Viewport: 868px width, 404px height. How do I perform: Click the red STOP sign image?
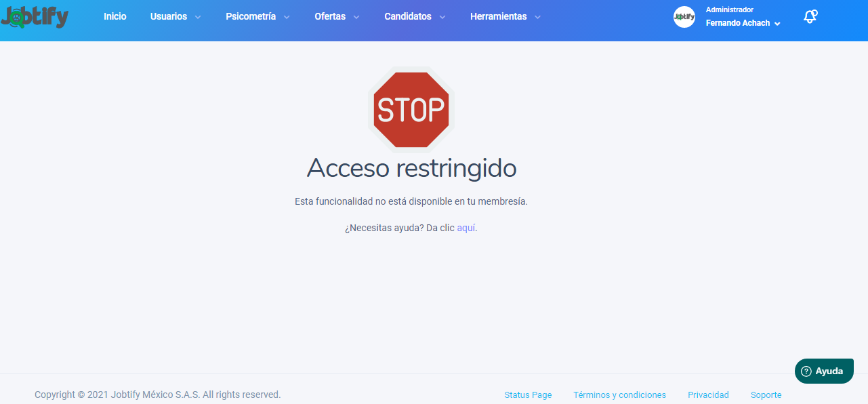pos(411,109)
